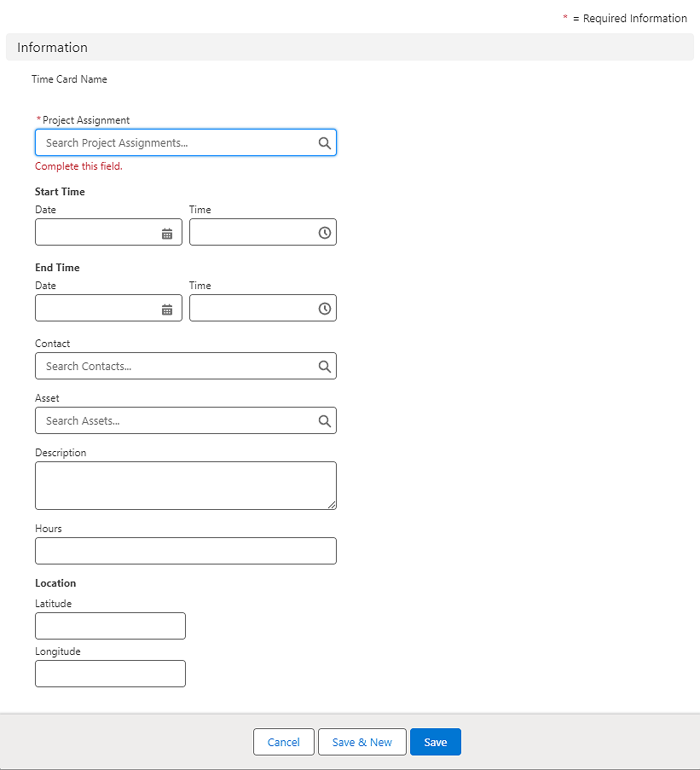Open the End Time calendar picker icon
Screen dimensions: 700x770
[x=167, y=309]
